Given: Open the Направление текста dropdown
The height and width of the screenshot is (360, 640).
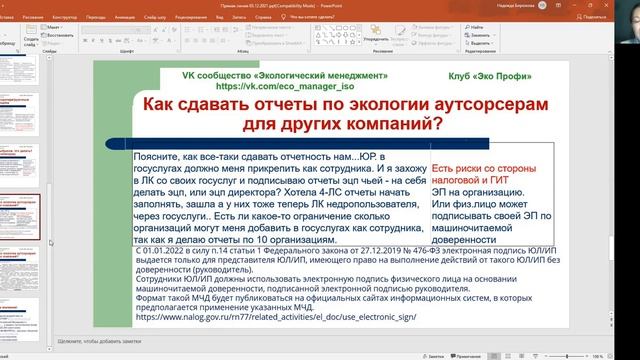Looking at the screenshot, I should (269, 27).
